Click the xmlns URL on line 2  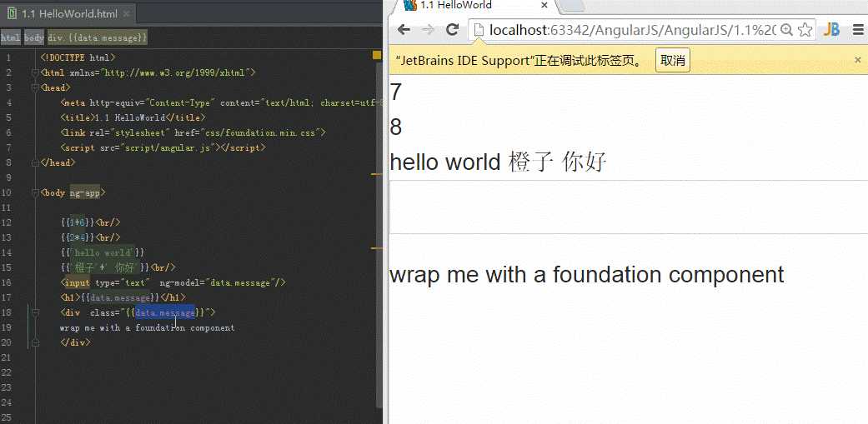(177, 72)
